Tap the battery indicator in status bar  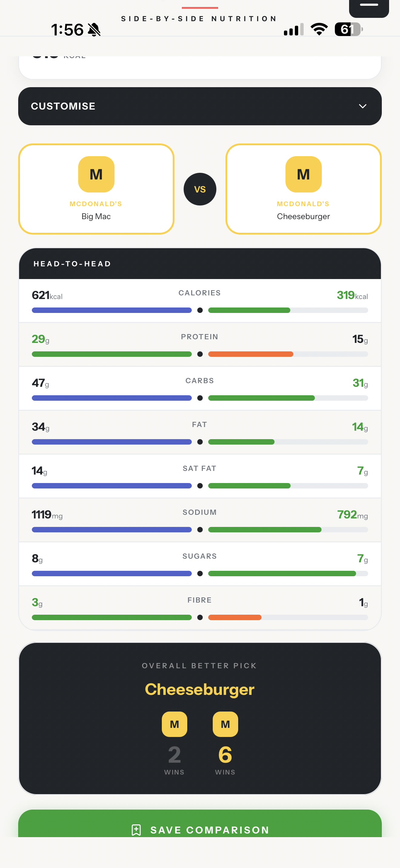(x=349, y=29)
